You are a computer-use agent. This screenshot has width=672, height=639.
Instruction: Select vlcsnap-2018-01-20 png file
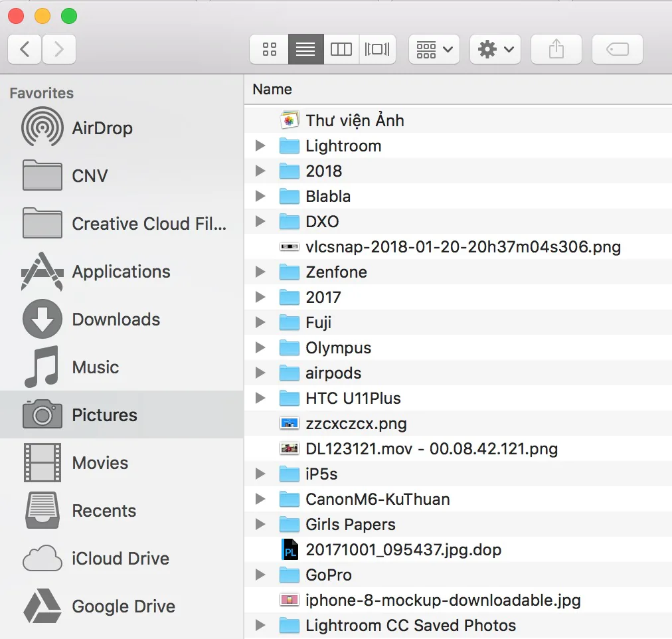[x=458, y=247]
